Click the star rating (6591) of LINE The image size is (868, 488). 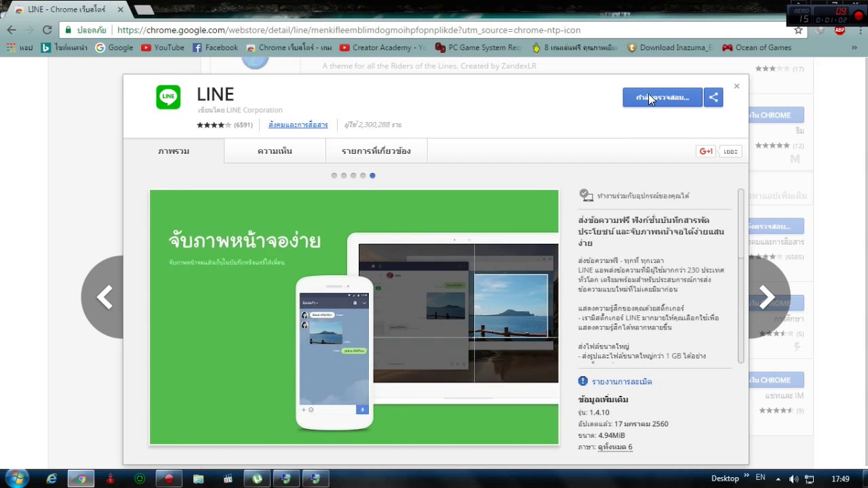[x=224, y=125]
